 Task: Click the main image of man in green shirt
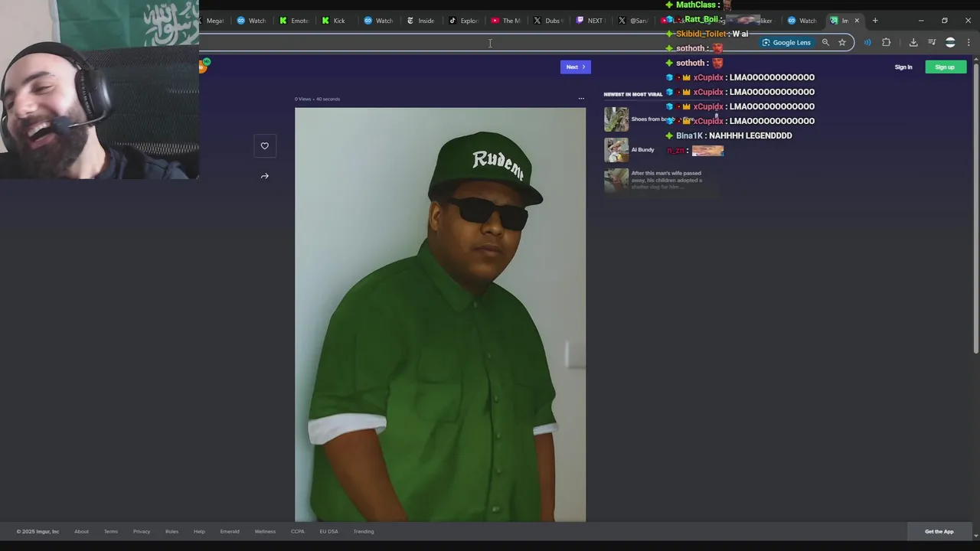point(440,315)
